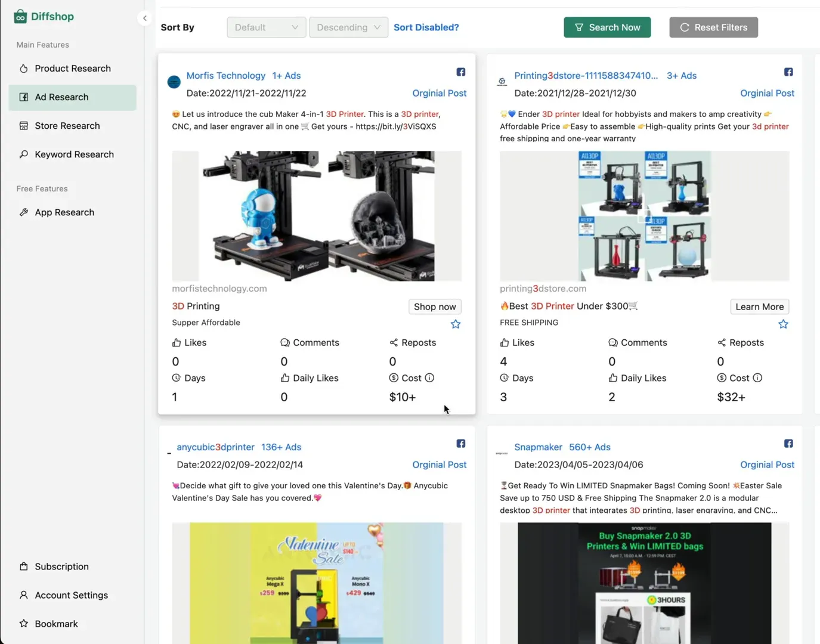Click Cost info icon on Printing3dstore card
Image resolution: width=820 pixels, height=644 pixels.
(757, 378)
